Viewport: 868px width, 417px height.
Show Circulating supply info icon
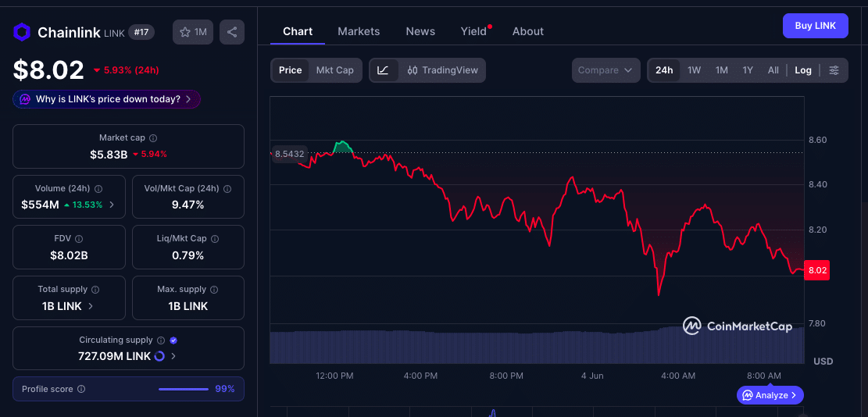(x=161, y=340)
